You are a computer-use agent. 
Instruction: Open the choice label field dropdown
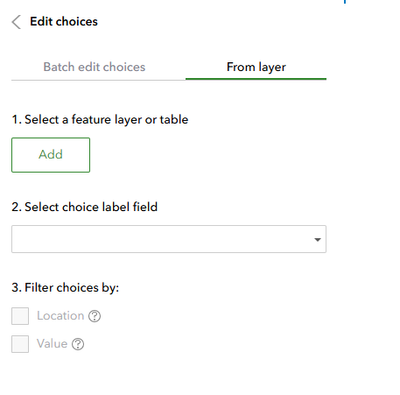169,239
